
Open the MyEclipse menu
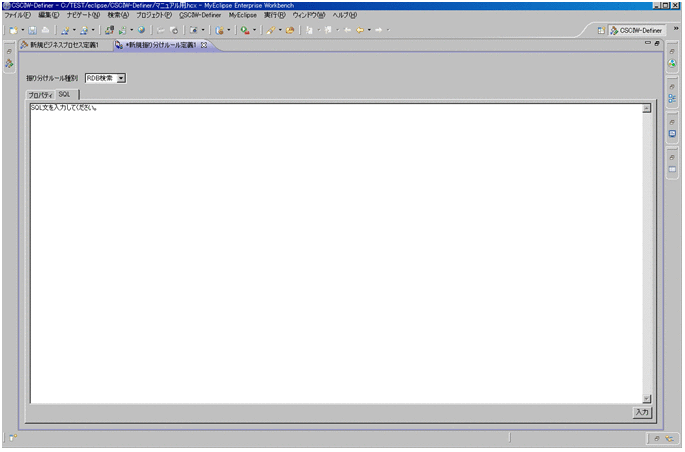coord(242,16)
